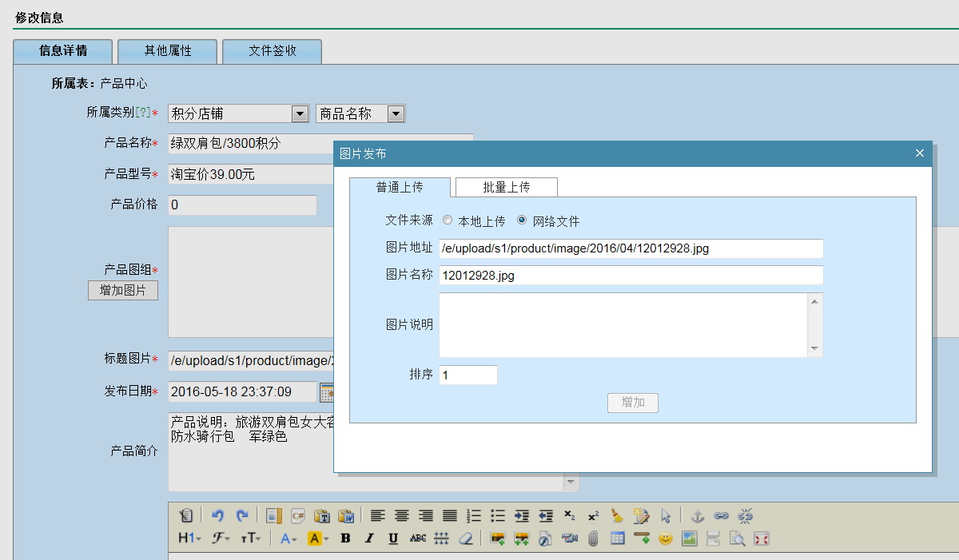
Task: Select the 网络文件 radio button
Action: point(522,220)
